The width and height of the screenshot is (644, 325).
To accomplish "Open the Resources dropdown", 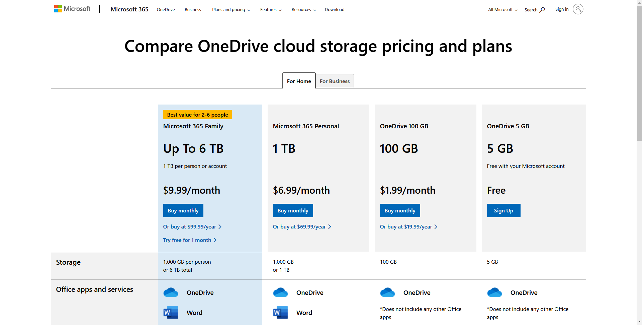I will pyautogui.click(x=303, y=10).
